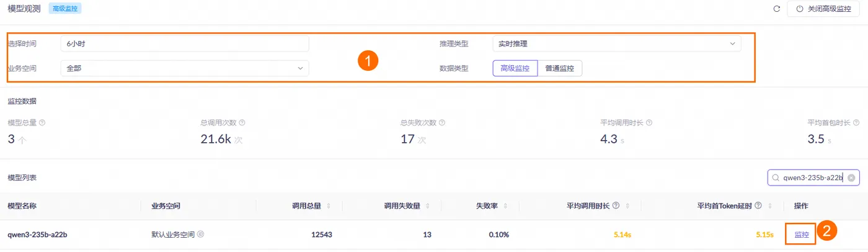Screen dimensions: 868x252
Task: Select 高级监控 data type option
Action: point(515,68)
